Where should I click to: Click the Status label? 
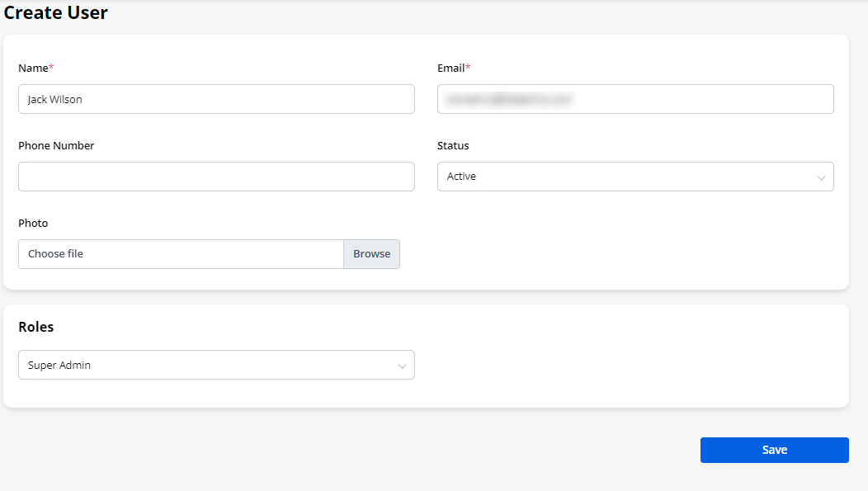coord(453,145)
